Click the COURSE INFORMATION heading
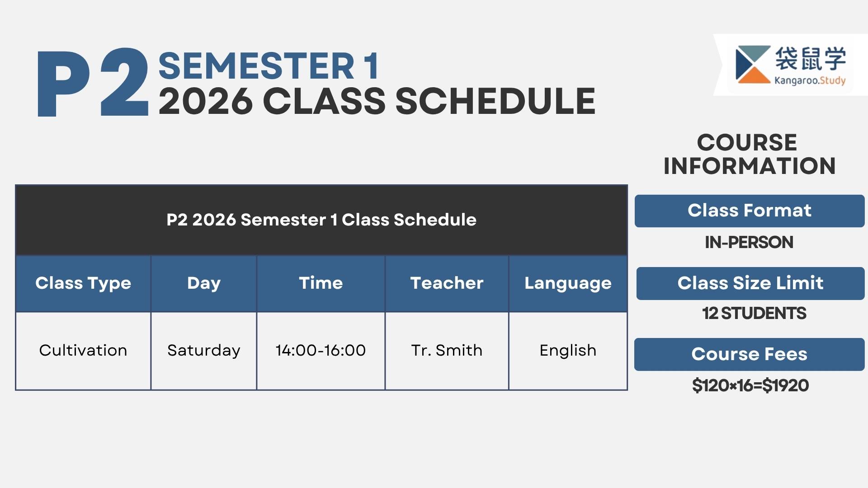 tap(749, 154)
